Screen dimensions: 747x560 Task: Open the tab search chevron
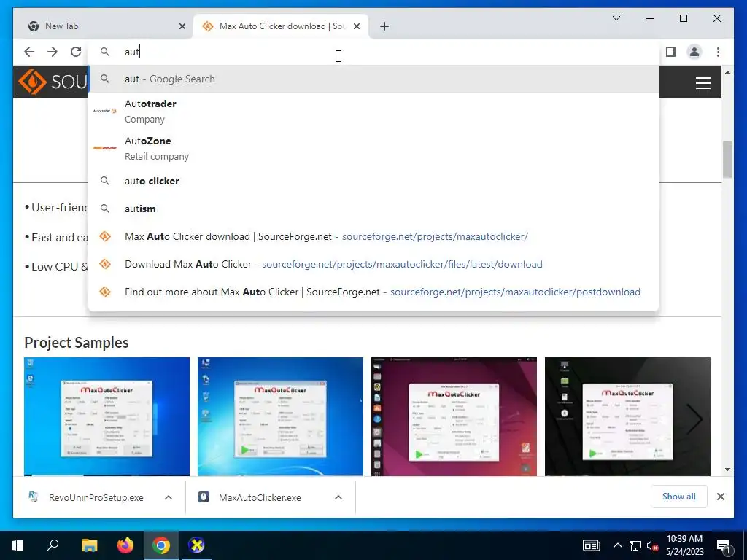(x=616, y=18)
